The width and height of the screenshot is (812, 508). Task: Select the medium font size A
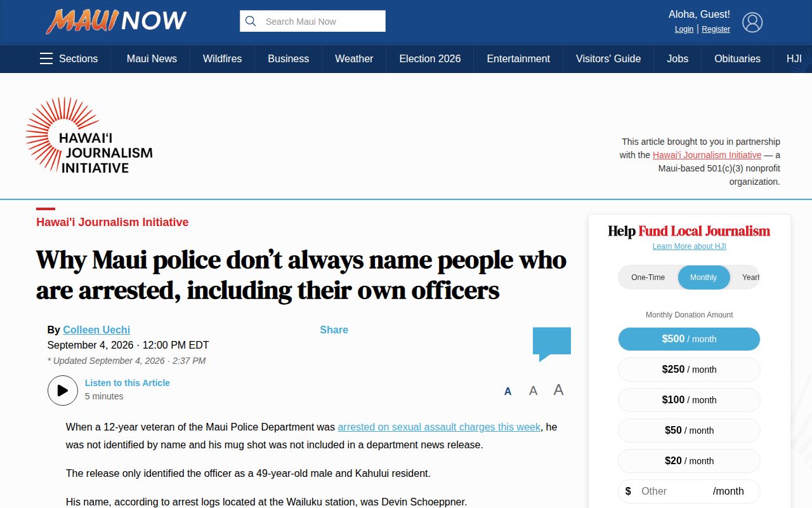(x=534, y=391)
